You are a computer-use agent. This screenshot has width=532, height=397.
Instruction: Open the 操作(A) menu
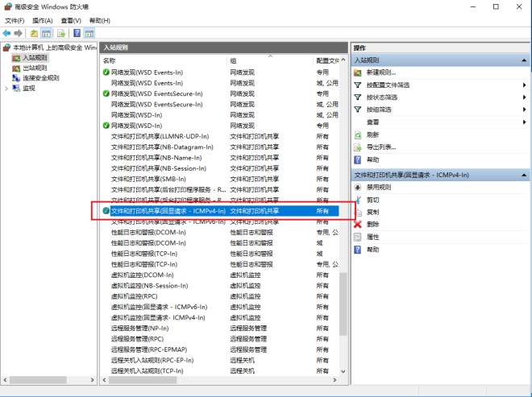click(x=43, y=21)
